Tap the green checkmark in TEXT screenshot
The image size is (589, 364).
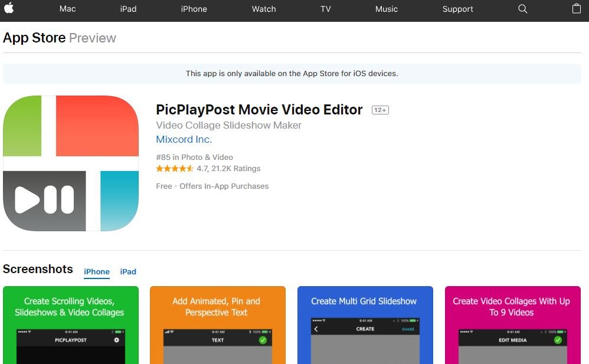pyautogui.click(x=263, y=340)
